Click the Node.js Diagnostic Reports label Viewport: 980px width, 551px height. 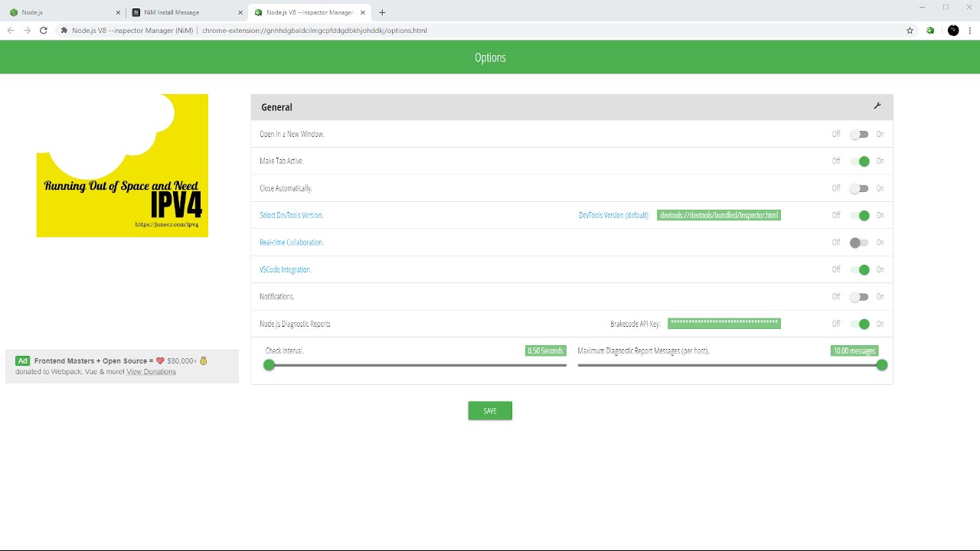tap(295, 324)
